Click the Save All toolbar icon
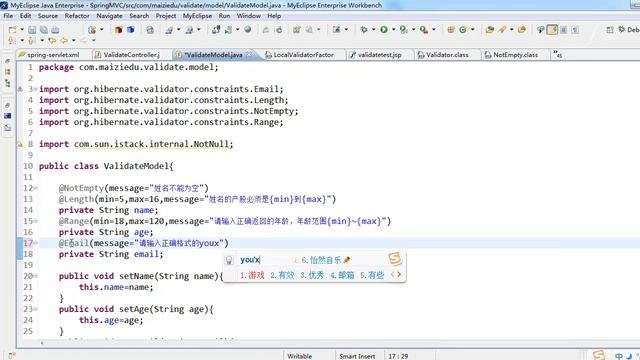The width and height of the screenshot is (640, 360). click(x=44, y=30)
